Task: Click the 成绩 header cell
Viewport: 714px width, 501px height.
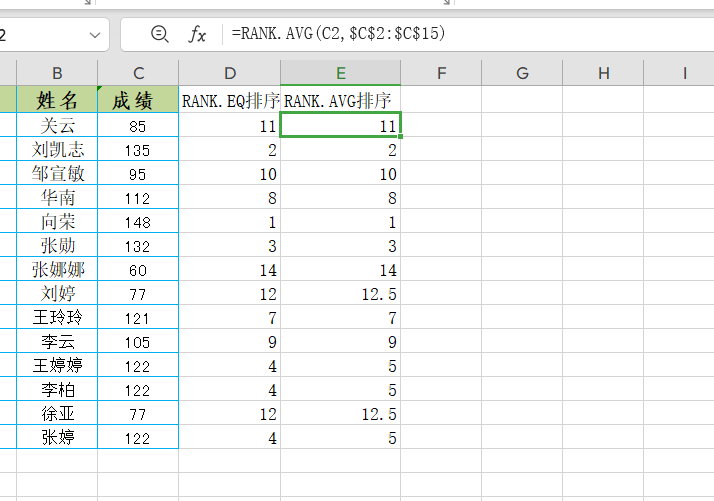Action: coord(138,99)
